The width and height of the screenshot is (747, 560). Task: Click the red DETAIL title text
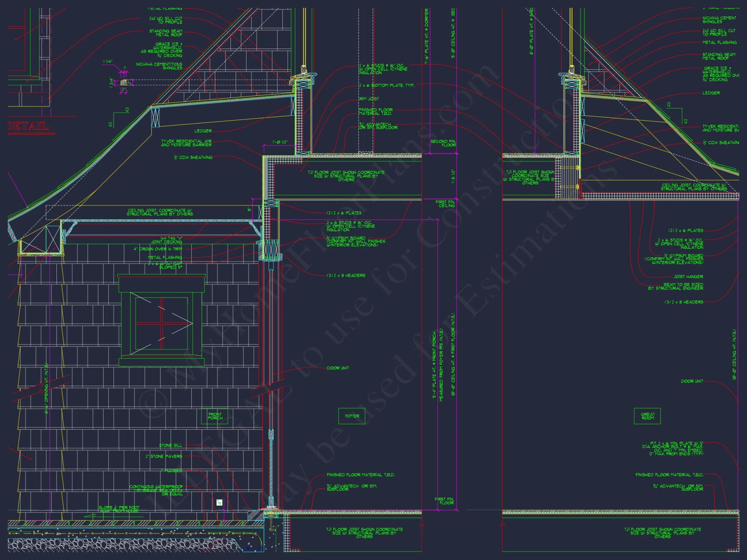pos(28,126)
